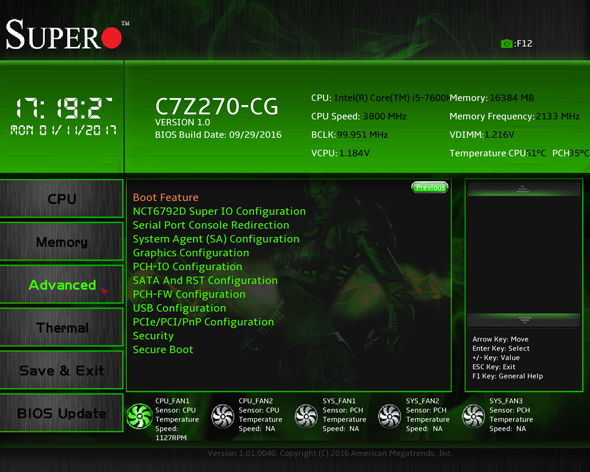Click the Memory 16384 MB value
The image size is (590, 472).
click(512, 98)
